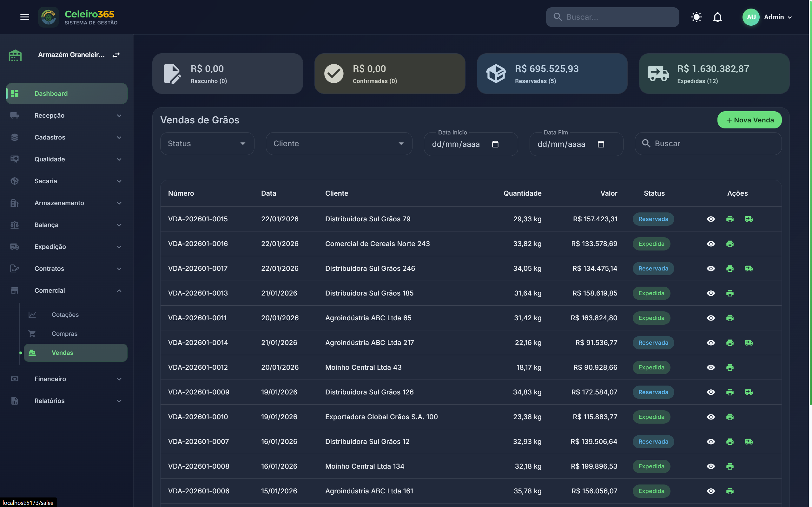Open the Status filter dropdown
The height and width of the screenshot is (507, 812).
click(x=207, y=144)
